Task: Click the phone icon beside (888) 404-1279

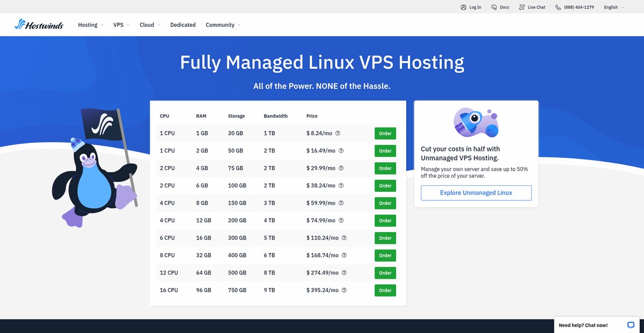Action: (x=558, y=8)
